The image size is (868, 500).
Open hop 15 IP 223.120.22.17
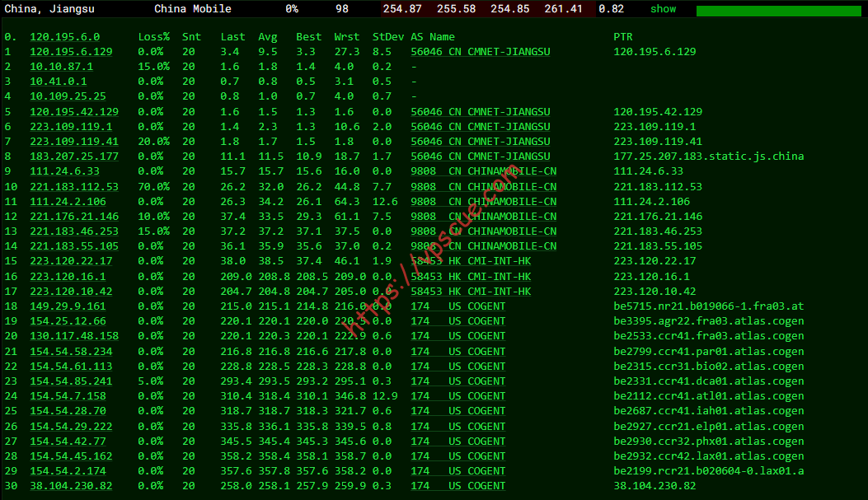coord(71,261)
